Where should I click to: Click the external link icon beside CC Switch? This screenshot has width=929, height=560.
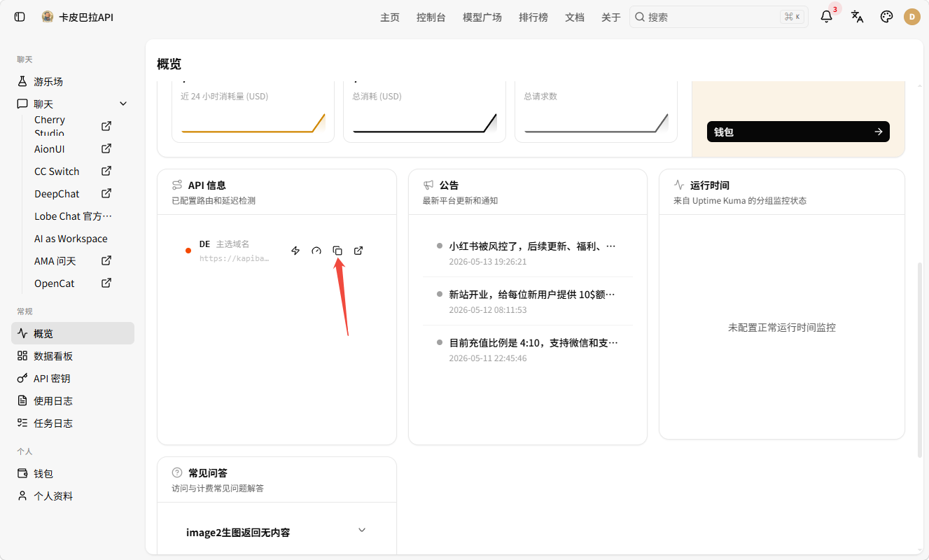coord(106,171)
